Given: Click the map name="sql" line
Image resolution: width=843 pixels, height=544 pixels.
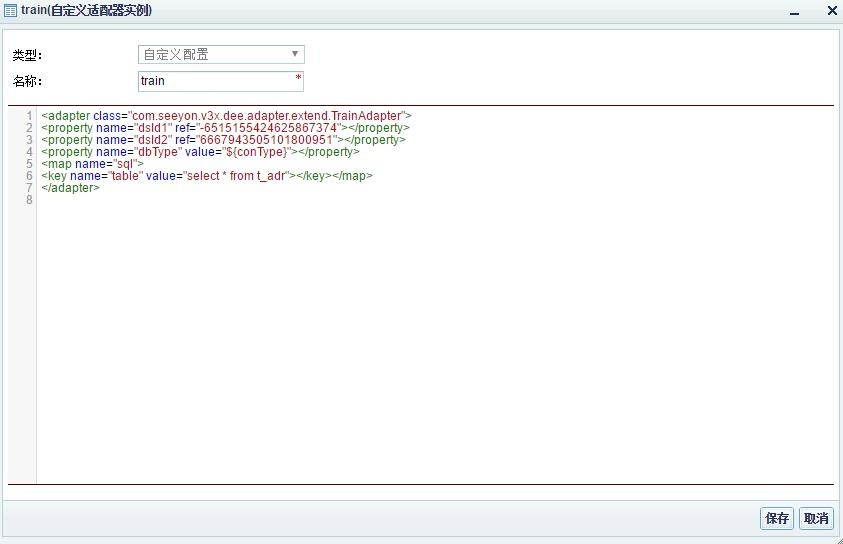Looking at the screenshot, I should point(93,164).
